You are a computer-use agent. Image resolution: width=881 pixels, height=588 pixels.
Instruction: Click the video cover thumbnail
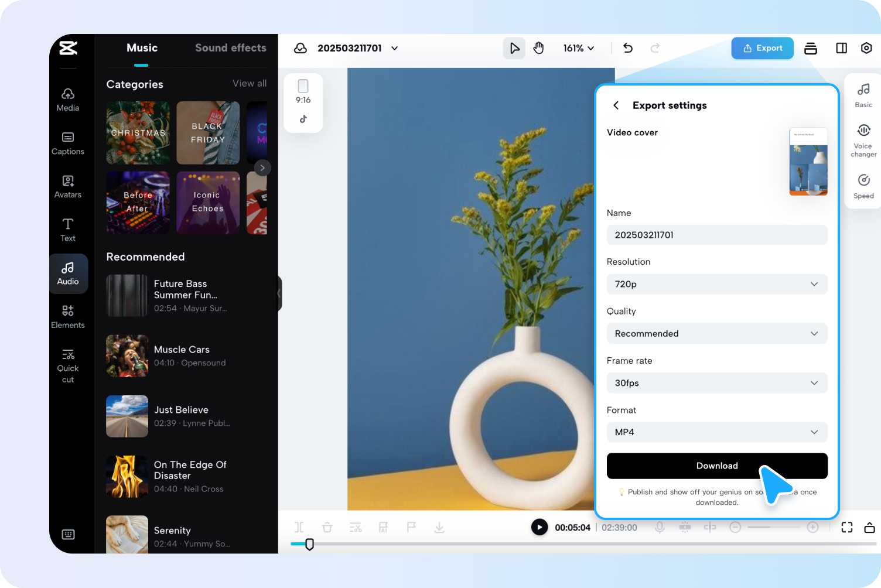808,162
